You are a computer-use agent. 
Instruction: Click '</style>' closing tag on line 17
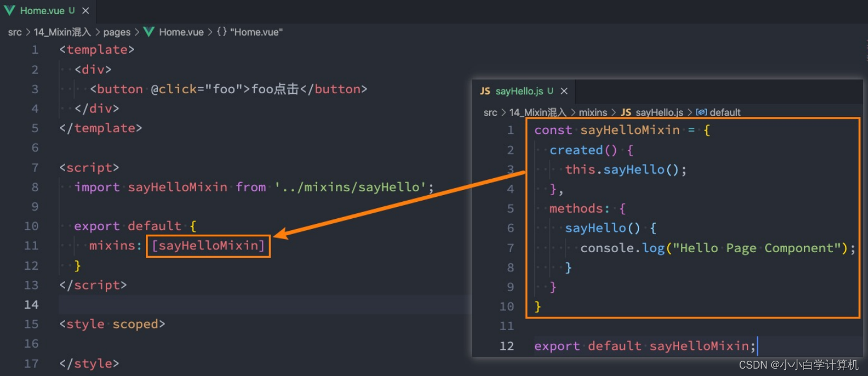point(89,364)
